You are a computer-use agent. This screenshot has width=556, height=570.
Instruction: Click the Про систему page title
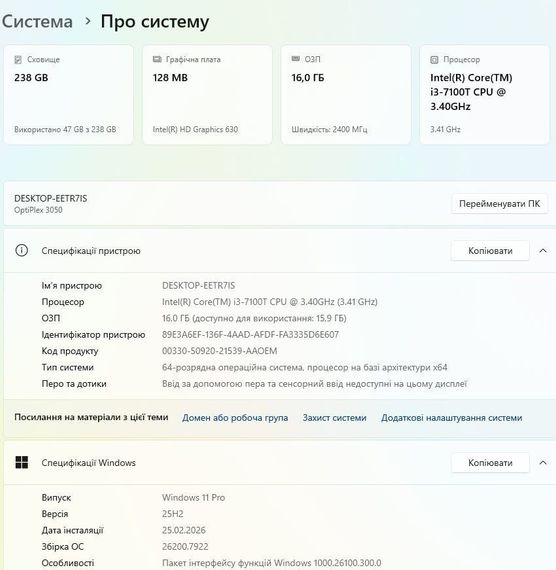click(155, 21)
